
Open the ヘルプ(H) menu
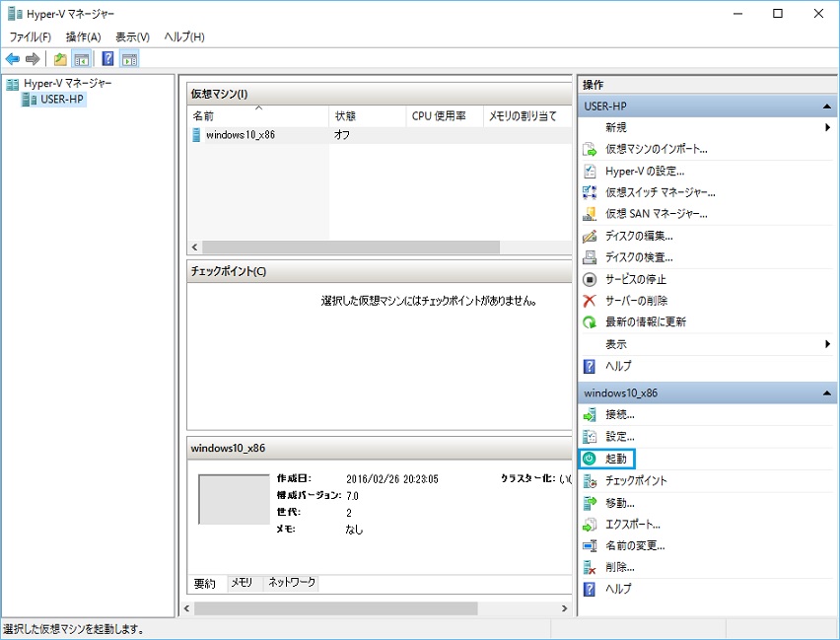[x=184, y=37]
